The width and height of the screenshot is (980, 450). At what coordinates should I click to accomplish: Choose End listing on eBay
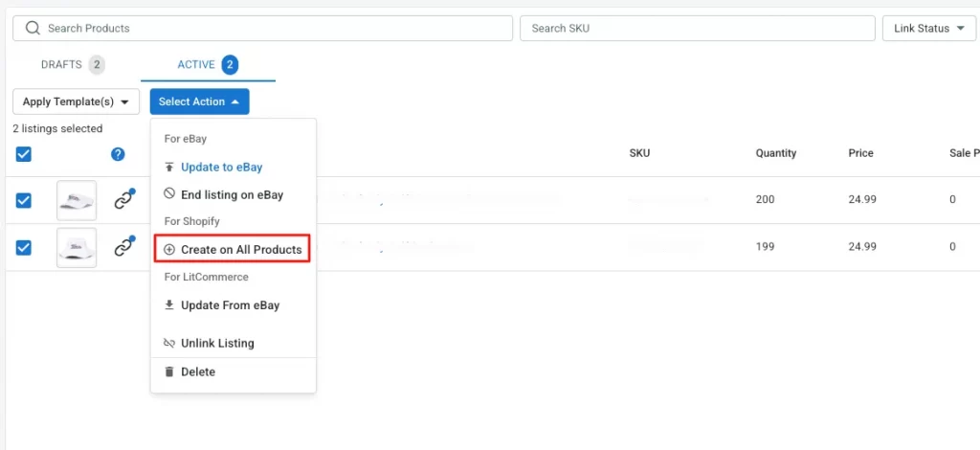pyautogui.click(x=234, y=194)
